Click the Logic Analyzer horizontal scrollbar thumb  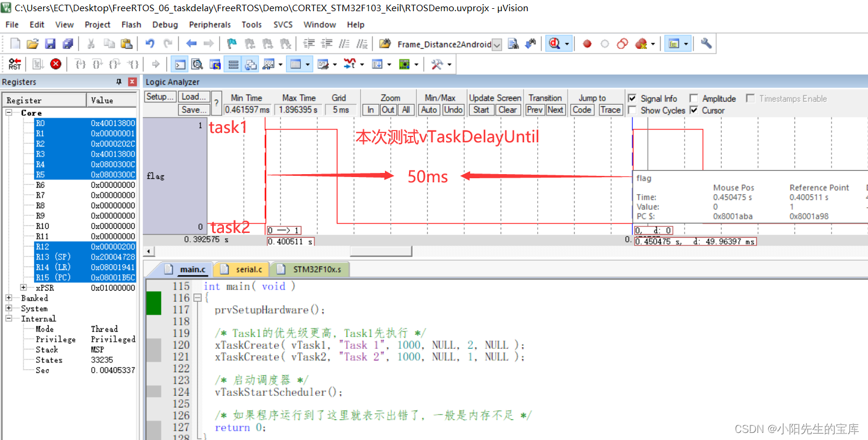[381, 251]
